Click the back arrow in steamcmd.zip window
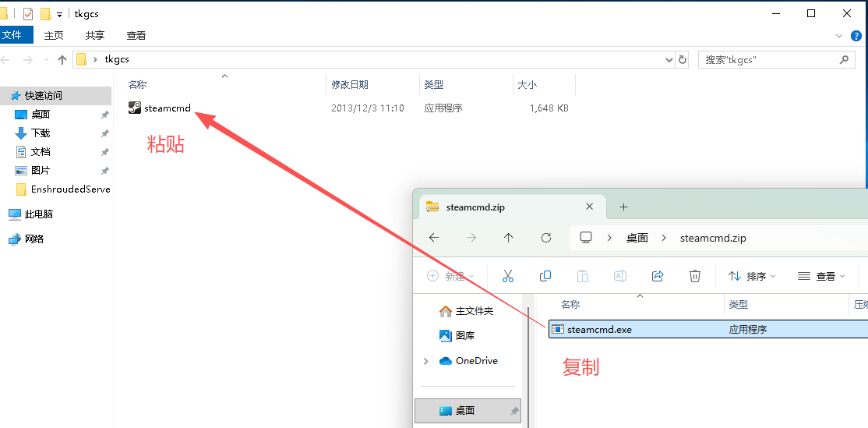The width and height of the screenshot is (868, 428). coord(434,238)
